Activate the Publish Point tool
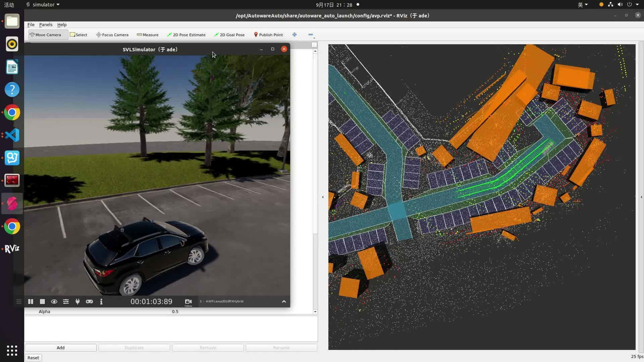 coord(268,35)
